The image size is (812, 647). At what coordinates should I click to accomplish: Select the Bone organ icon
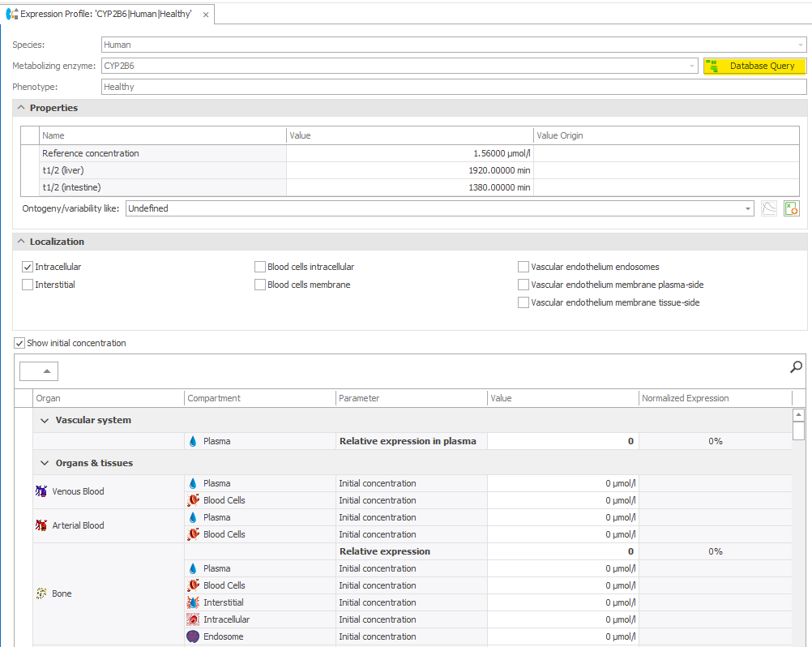coord(41,593)
